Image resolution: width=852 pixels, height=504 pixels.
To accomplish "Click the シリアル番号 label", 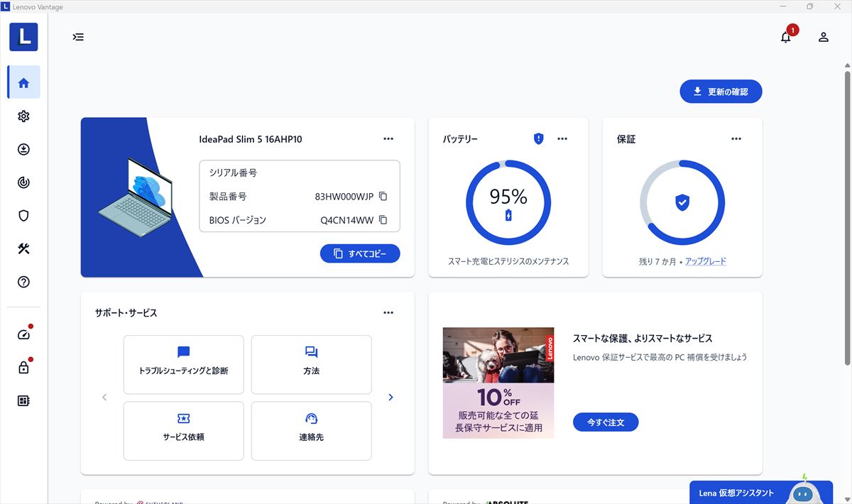I will [x=233, y=172].
